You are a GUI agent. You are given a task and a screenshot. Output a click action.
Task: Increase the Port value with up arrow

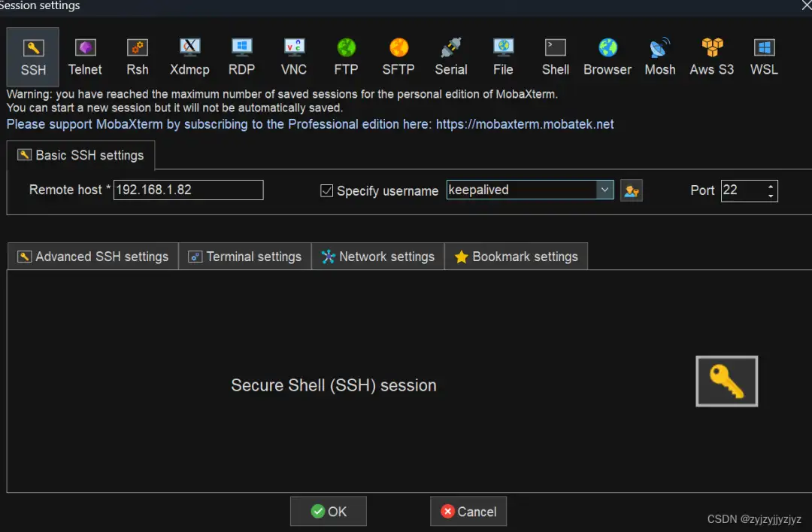pos(771,186)
